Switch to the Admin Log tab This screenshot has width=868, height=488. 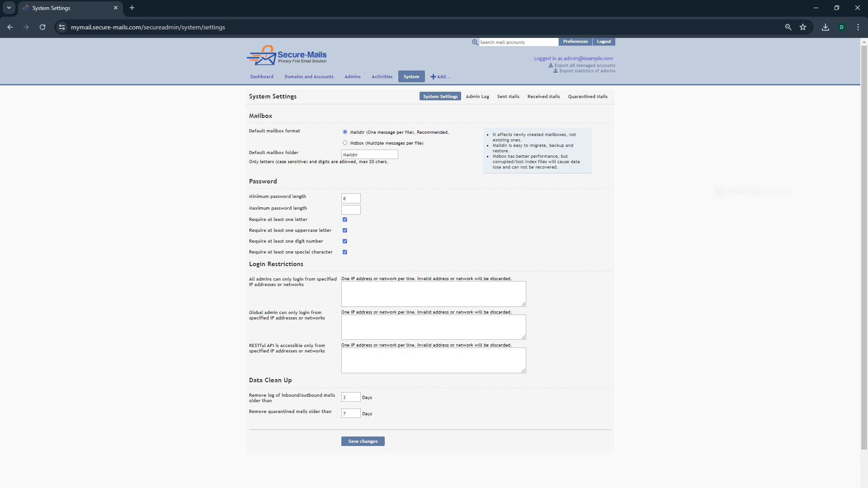pos(477,96)
